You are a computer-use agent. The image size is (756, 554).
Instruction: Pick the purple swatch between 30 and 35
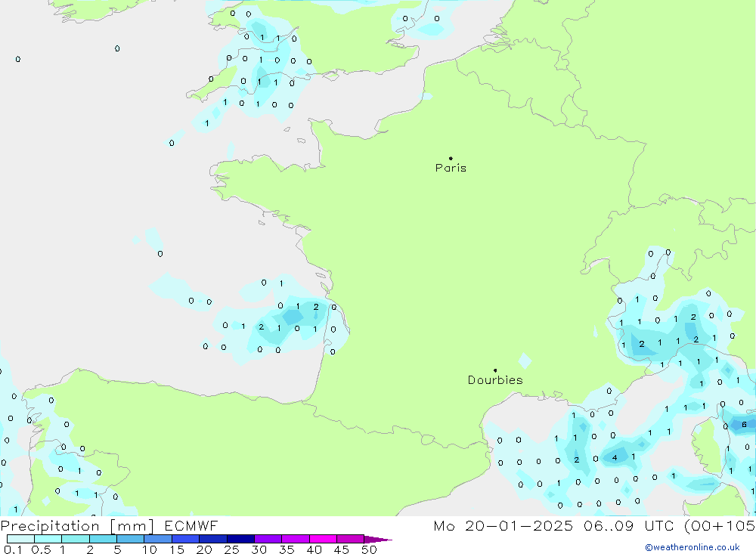pyautogui.click(x=268, y=539)
